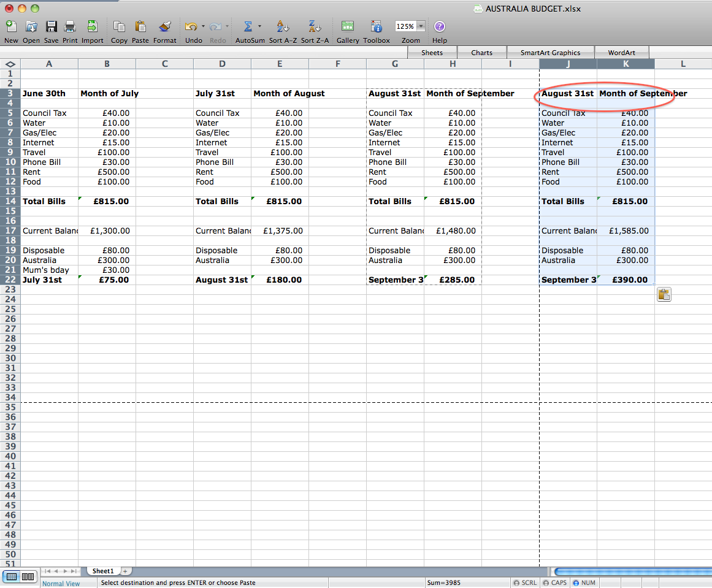Open the WordArt tab

[x=622, y=53]
